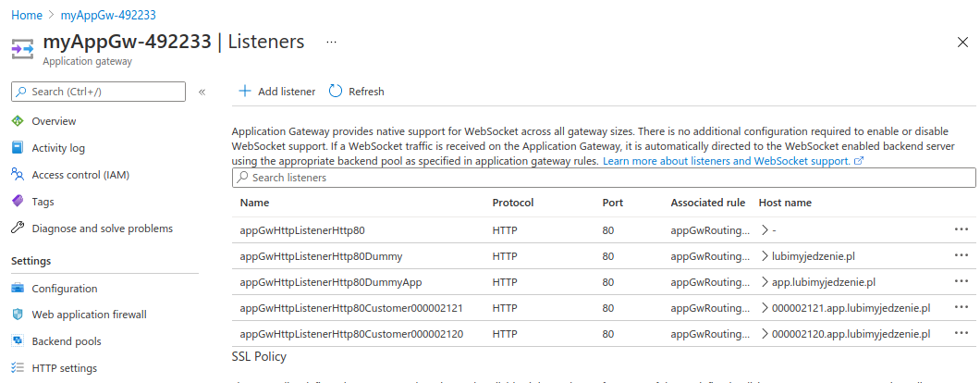980x383 pixels.
Task: Refresh the listeners list
Action: tap(356, 92)
